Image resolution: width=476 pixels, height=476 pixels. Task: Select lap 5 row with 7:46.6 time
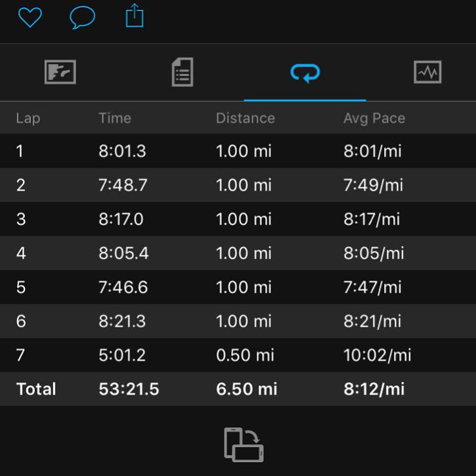pyautogui.click(x=238, y=287)
